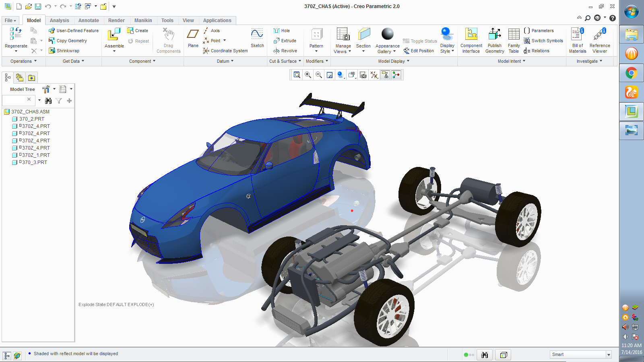
Task: Open the Appearance Gallery sphere
Action: coord(388,34)
